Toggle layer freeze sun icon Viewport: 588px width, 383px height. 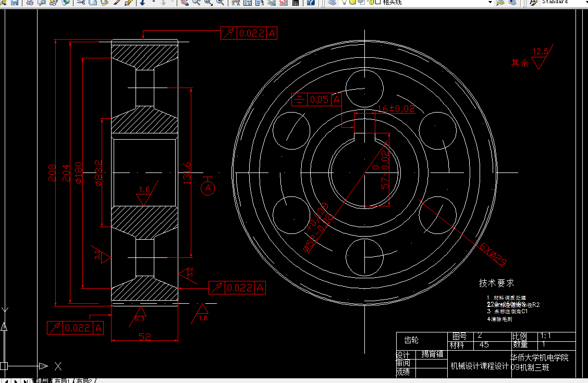coord(352,2)
